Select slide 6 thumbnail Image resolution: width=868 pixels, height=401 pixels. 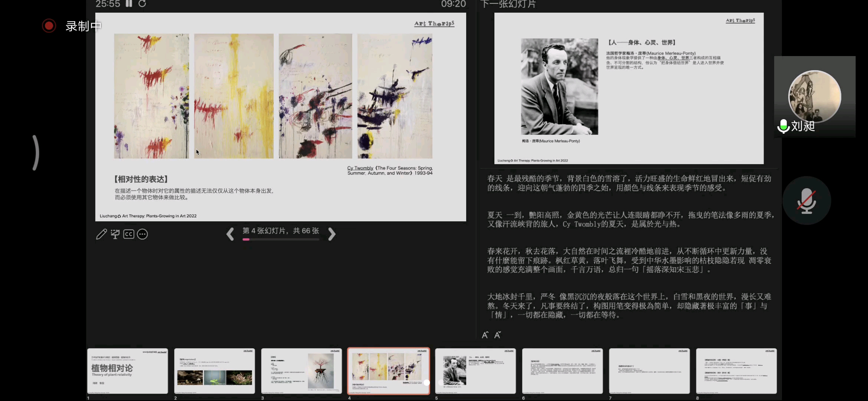point(562,371)
